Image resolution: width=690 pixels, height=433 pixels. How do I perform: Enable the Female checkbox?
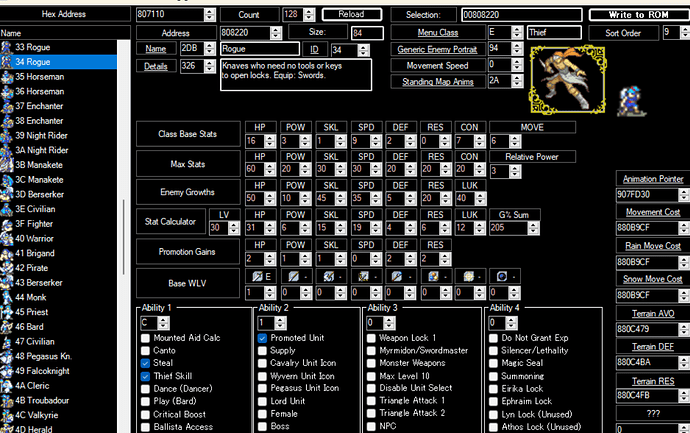pyautogui.click(x=262, y=414)
